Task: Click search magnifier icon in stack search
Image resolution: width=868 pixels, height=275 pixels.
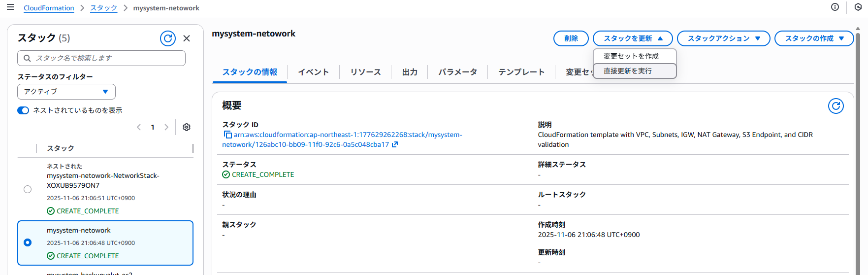Action: tap(28, 58)
